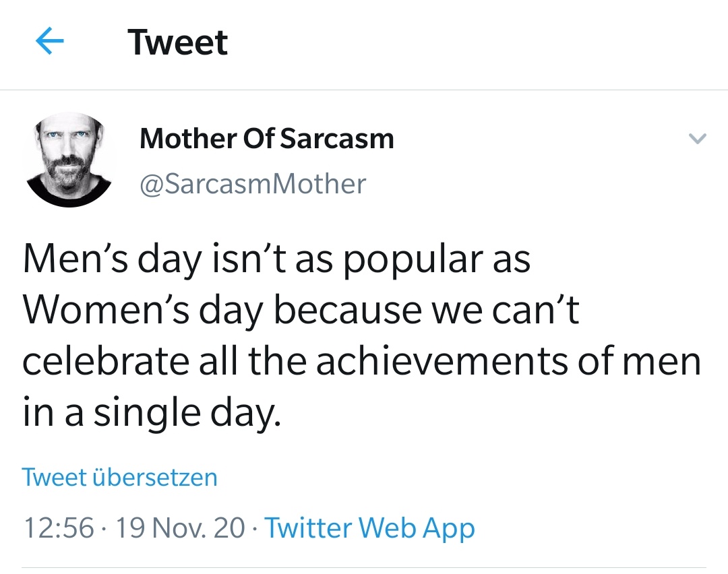Click the 12:56 timestamp

pyautogui.click(x=58, y=528)
